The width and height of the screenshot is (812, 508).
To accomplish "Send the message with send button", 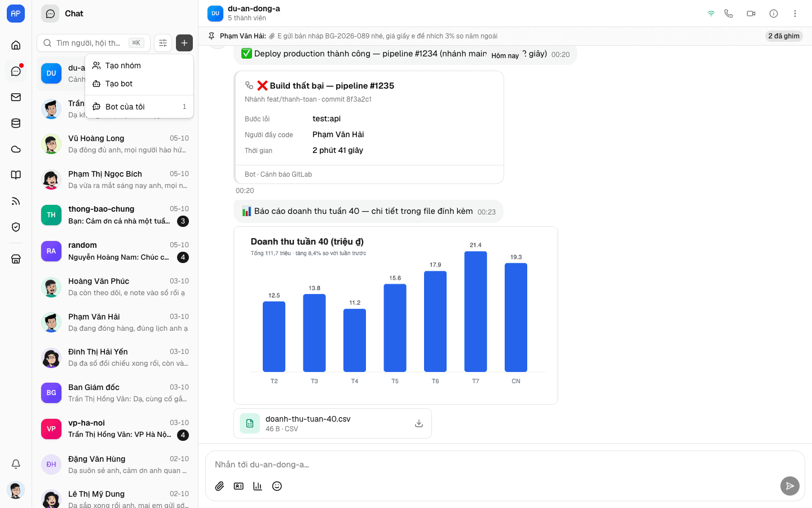I will (790, 486).
